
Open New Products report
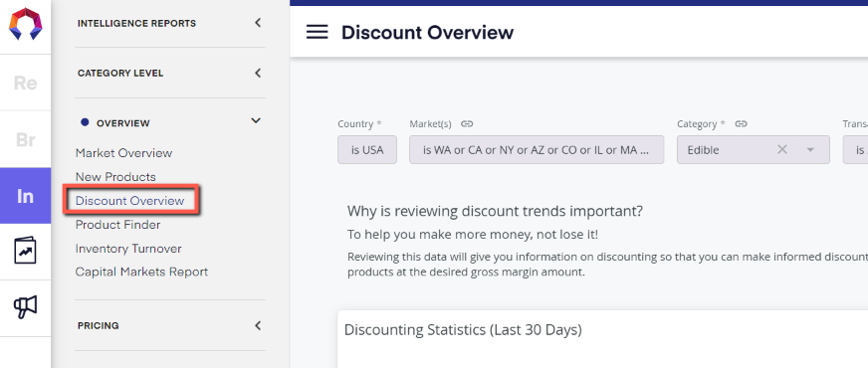click(x=115, y=177)
